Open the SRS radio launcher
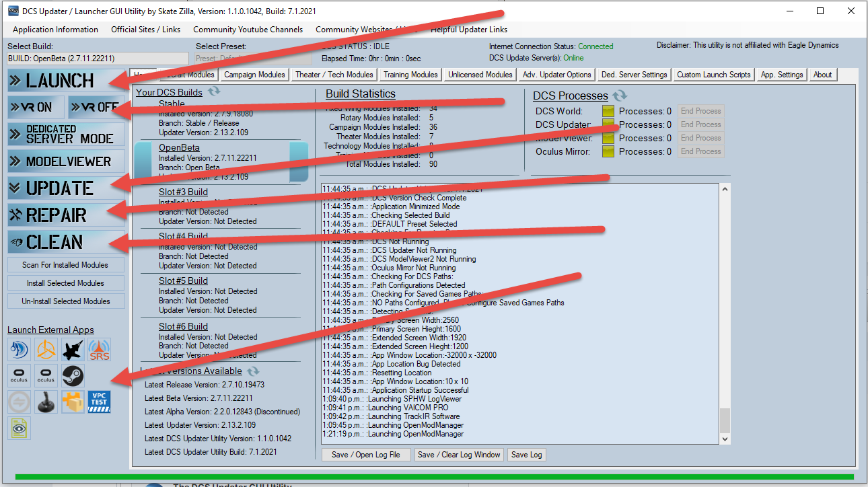 (98, 349)
